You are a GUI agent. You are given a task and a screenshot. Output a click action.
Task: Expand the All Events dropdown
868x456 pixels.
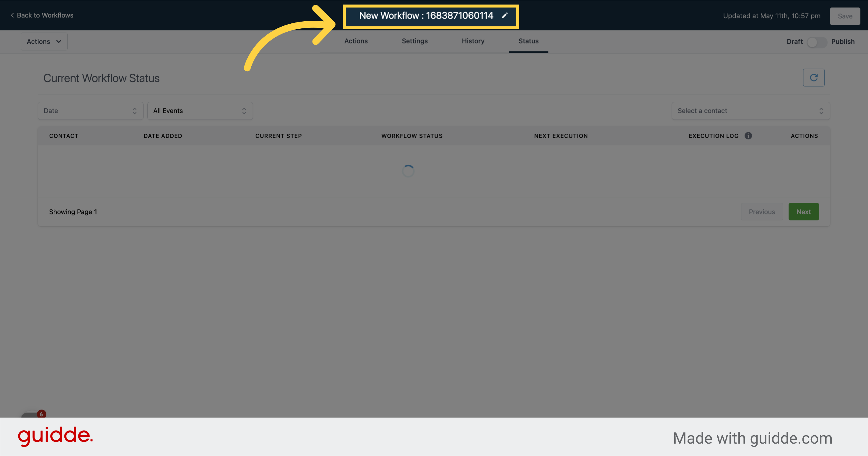tap(200, 111)
